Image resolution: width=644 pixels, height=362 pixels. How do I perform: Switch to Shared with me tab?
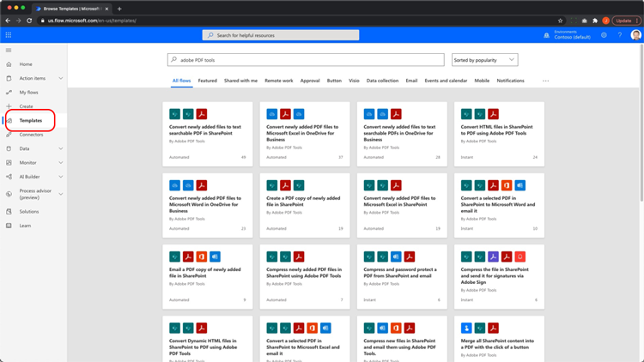[x=240, y=81]
